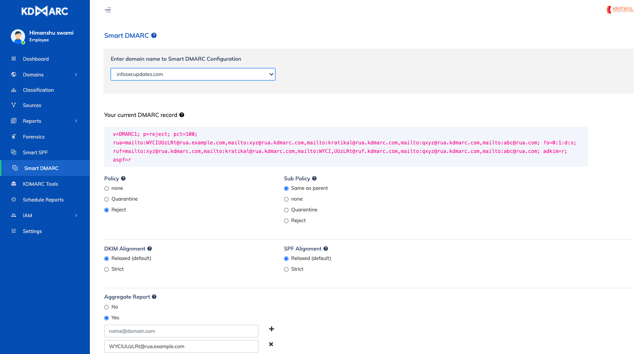Click help icon next to current DMARC record

pyautogui.click(x=182, y=115)
